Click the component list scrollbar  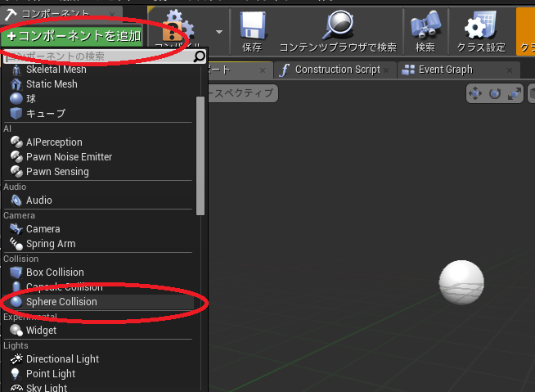tap(200, 155)
